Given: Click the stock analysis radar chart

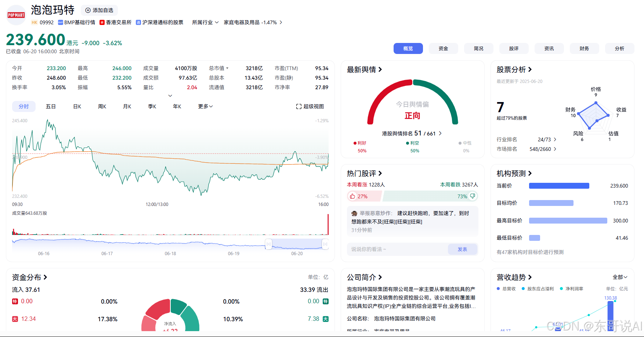Looking at the screenshot, I should 595,116.
